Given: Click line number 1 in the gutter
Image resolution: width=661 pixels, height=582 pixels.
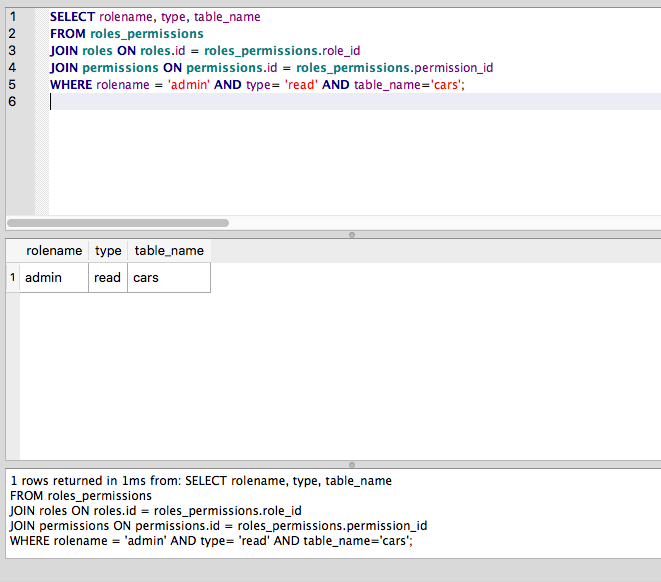Looking at the screenshot, I should click(13, 17).
